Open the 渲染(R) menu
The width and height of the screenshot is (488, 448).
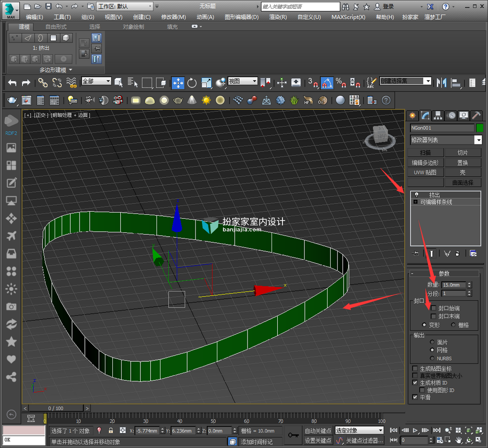[x=278, y=17]
